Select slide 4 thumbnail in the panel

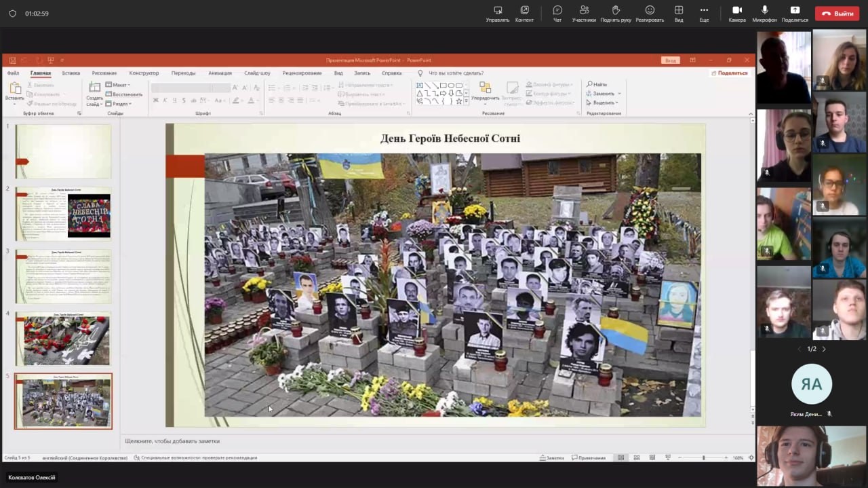(63, 339)
